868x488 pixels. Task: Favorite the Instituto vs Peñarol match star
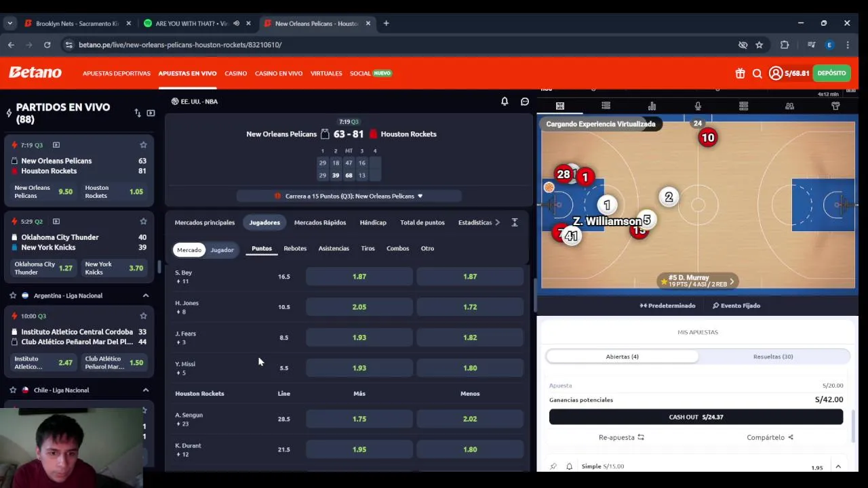click(143, 316)
